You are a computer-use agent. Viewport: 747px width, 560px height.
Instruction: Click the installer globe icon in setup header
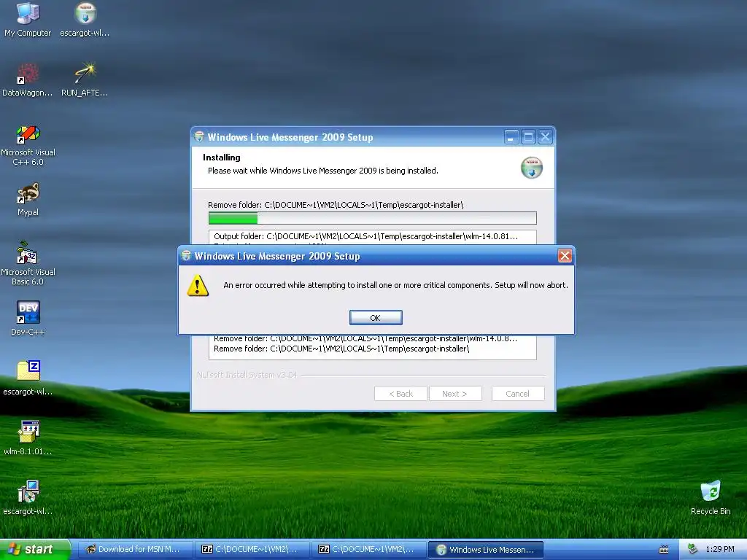532,168
